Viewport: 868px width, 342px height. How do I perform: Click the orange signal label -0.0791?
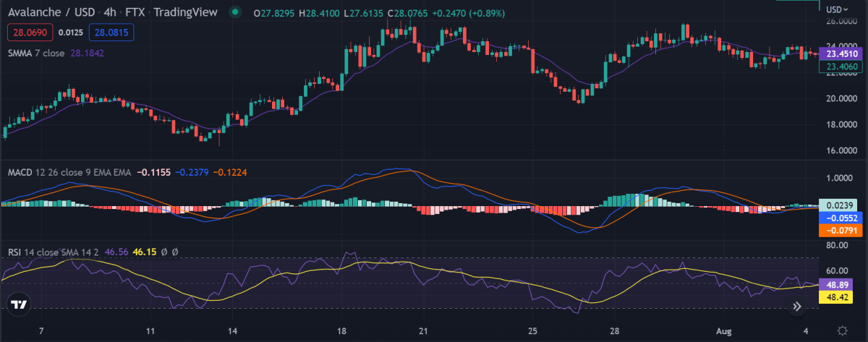843,230
